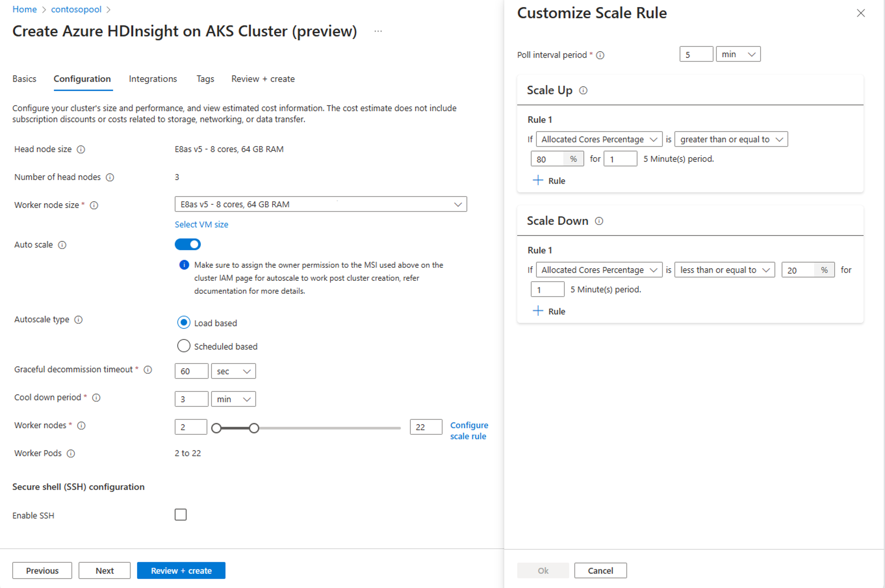Go to the Integrations tab

pos(153,79)
